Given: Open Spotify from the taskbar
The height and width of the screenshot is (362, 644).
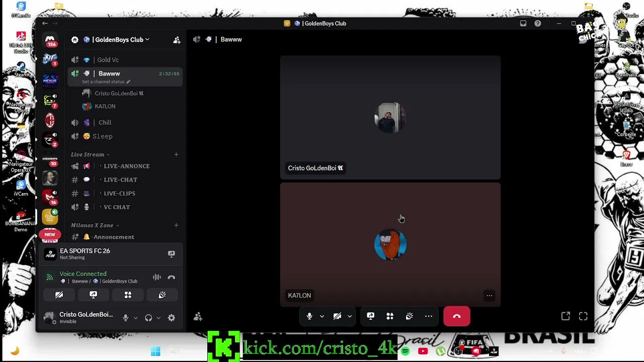Looking at the screenshot, I should [x=406, y=351].
